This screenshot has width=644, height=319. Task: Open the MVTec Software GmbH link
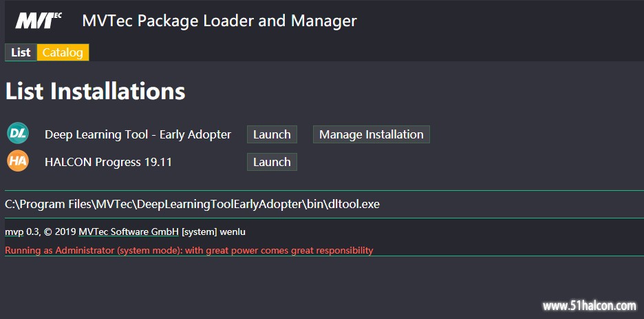(x=129, y=232)
